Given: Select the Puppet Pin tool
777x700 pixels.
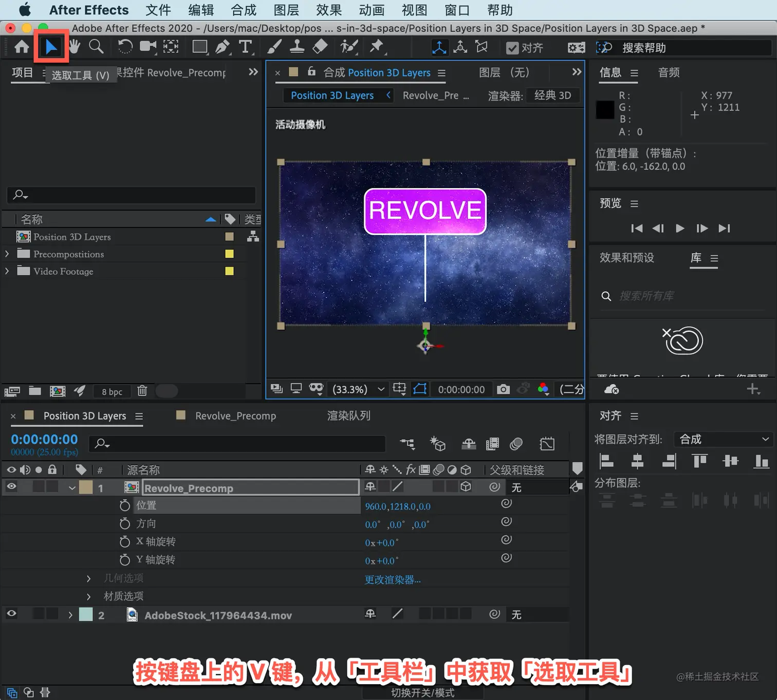Looking at the screenshot, I should [377, 47].
